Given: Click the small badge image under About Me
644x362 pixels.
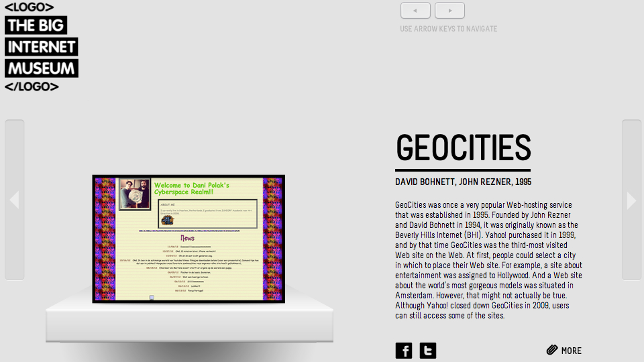Looking at the screenshot, I should [x=167, y=219].
